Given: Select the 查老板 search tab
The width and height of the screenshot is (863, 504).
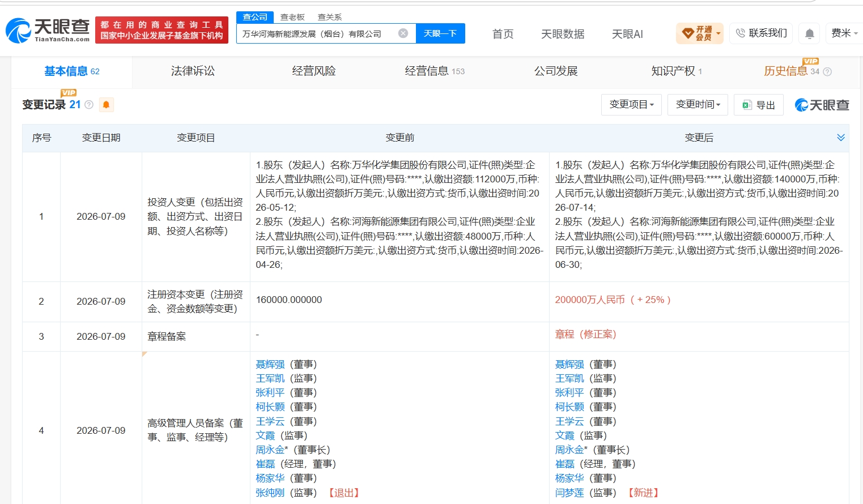Looking at the screenshot, I should [x=292, y=17].
